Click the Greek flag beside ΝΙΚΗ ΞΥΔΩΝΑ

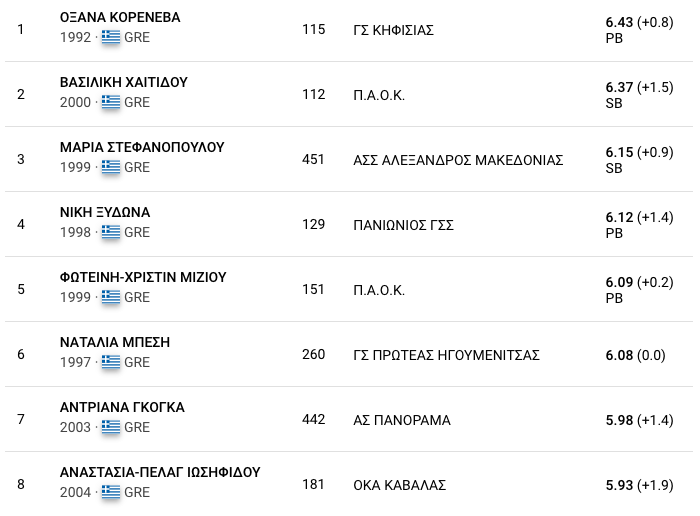[x=110, y=232]
